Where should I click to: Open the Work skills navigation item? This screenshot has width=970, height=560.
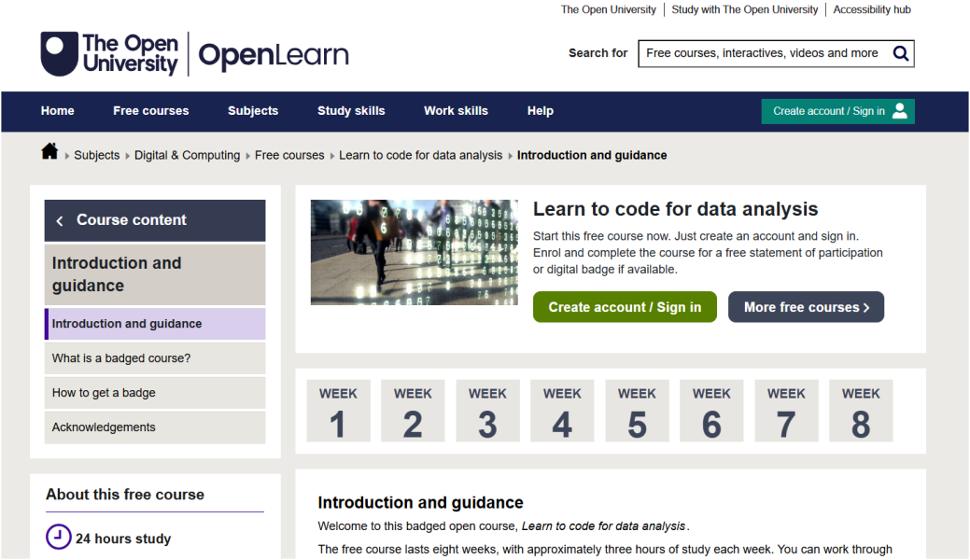point(456,111)
